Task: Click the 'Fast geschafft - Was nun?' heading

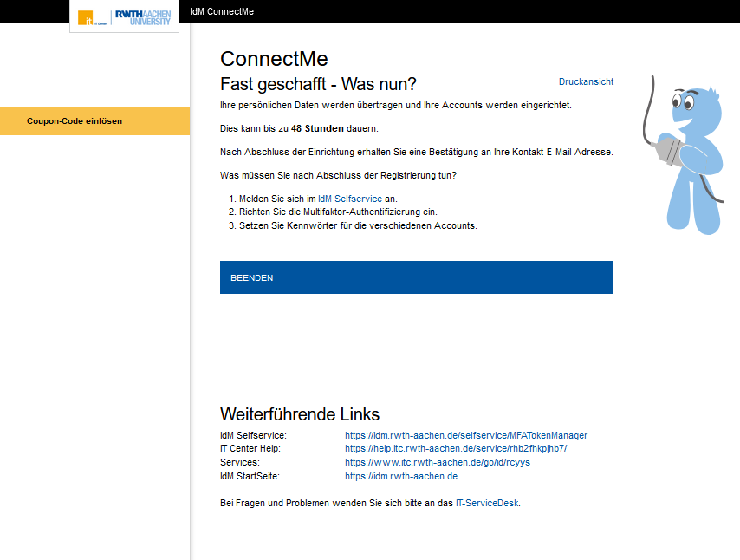Action: tap(318, 84)
